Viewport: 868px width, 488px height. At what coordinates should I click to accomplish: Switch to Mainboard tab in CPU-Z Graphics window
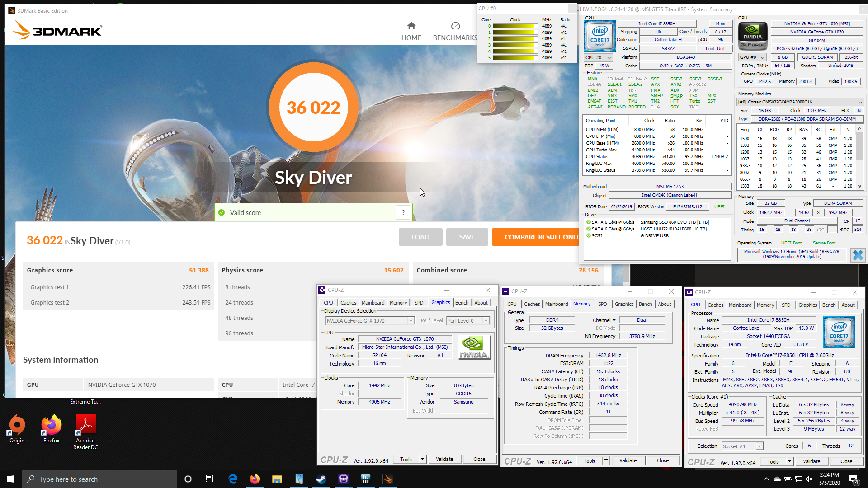[x=373, y=303]
